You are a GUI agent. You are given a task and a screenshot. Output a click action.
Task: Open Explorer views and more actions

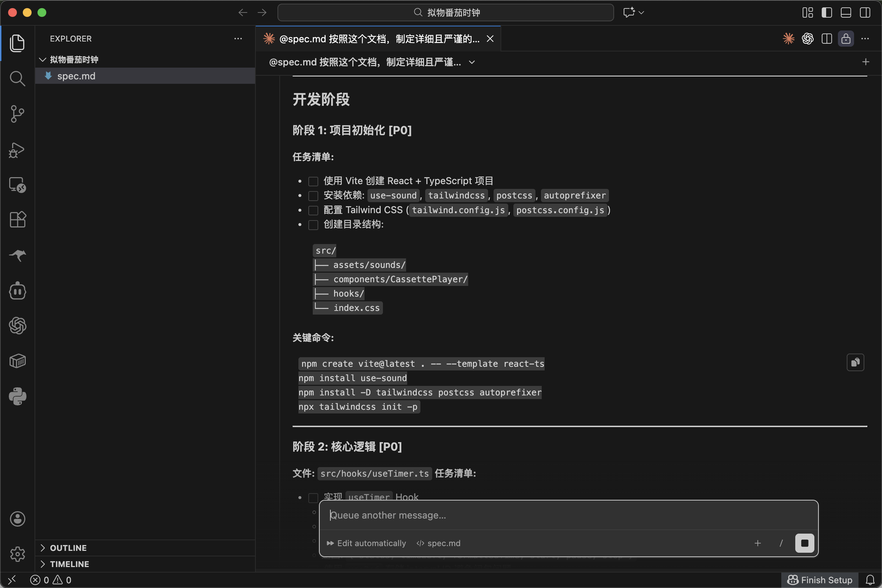coord(238,39)
